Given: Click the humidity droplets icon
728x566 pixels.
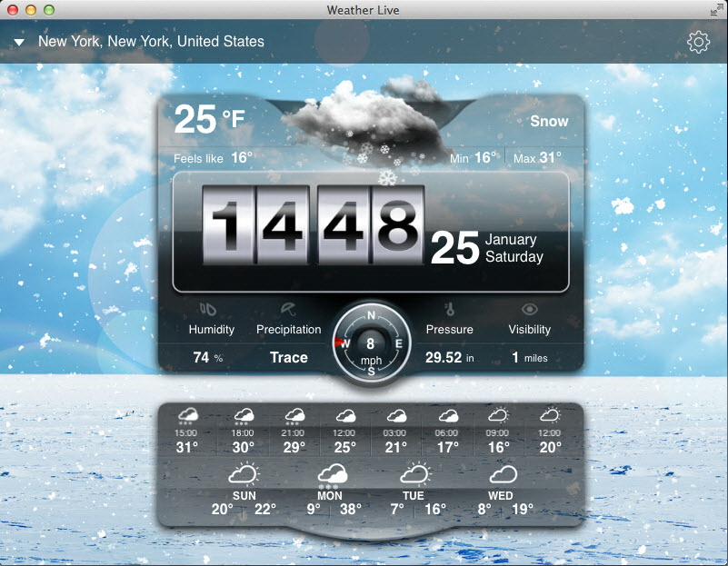Looking at the screenshot, I should click(x=211, y=309).
